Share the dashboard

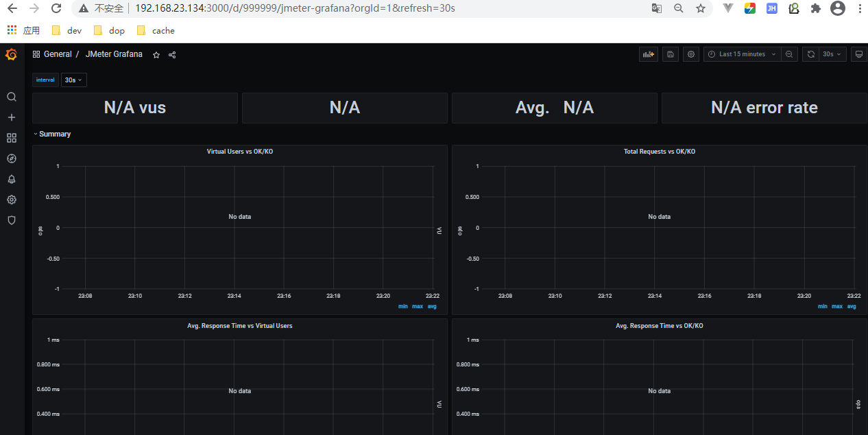tap(171, 54)
